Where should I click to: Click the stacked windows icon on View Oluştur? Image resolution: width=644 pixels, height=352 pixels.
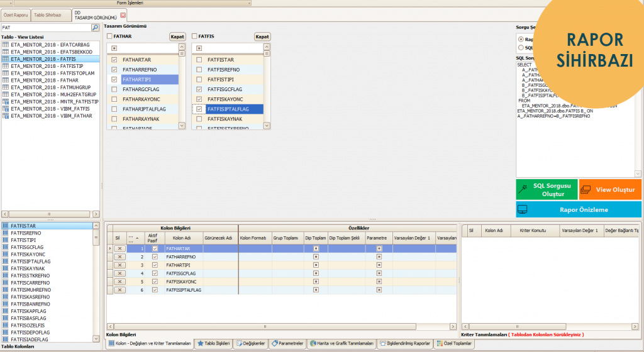586,190
